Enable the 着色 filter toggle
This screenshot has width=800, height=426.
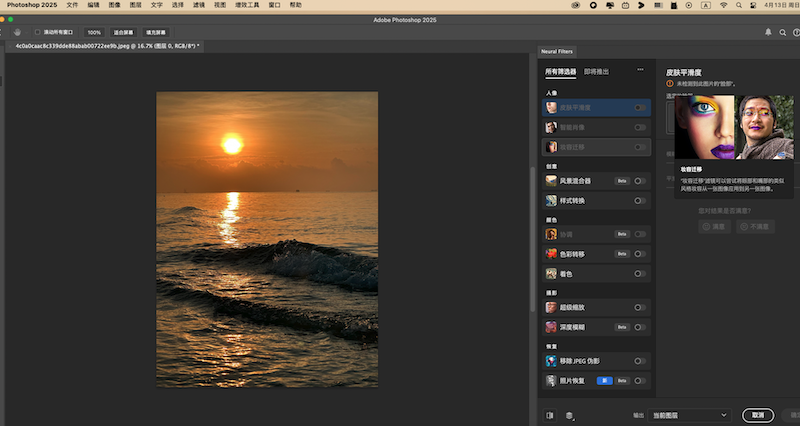pyautogui.click(x=639, y=273)
